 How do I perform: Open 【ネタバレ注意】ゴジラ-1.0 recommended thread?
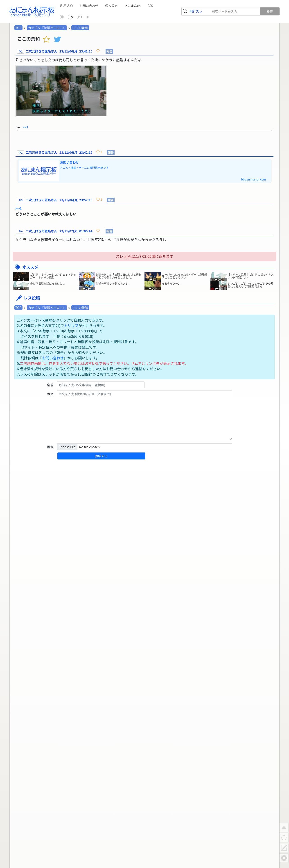[251, 276]
